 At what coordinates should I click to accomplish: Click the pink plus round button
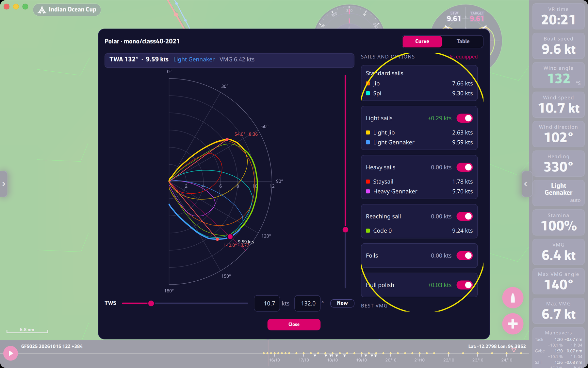[x=513, y=324]
